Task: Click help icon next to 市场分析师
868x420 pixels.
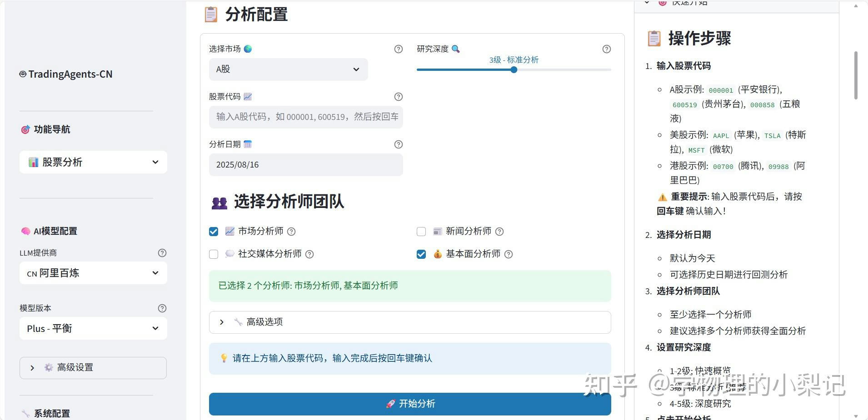Action: (x=291, y=232)
